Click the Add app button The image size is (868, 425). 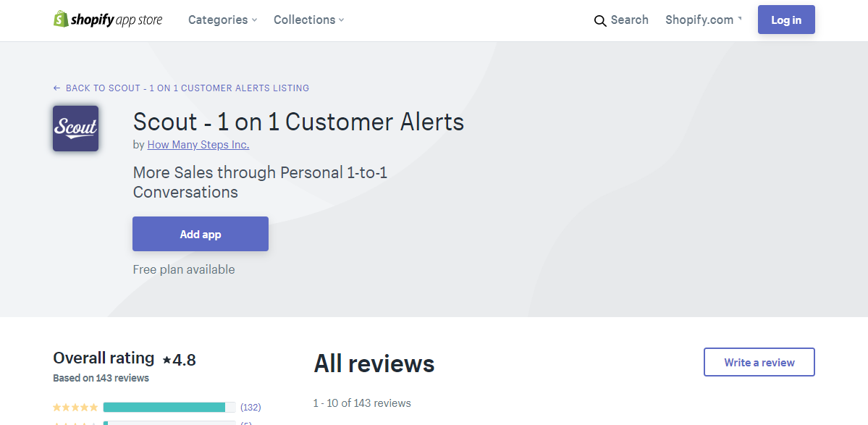point(201,234)
